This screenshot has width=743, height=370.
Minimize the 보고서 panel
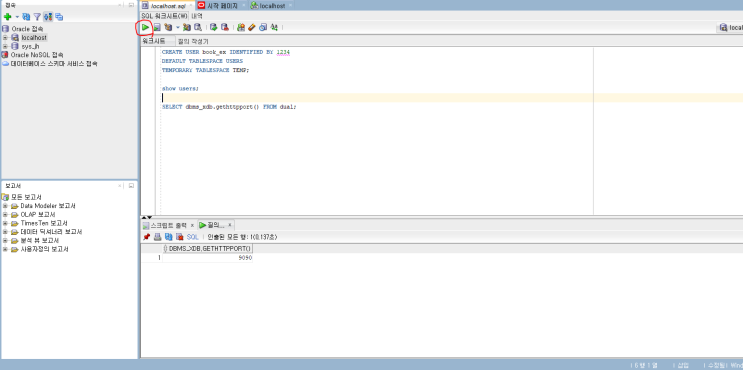tap(131, 186)
